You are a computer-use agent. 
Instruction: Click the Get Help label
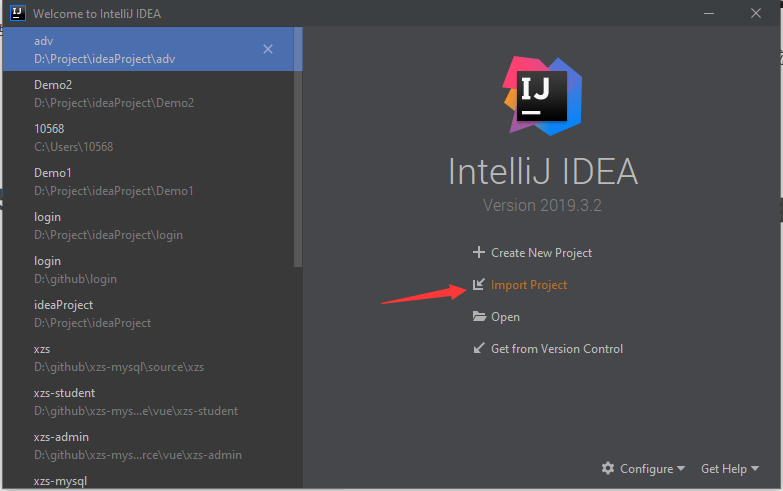click(x=724, y=469)
